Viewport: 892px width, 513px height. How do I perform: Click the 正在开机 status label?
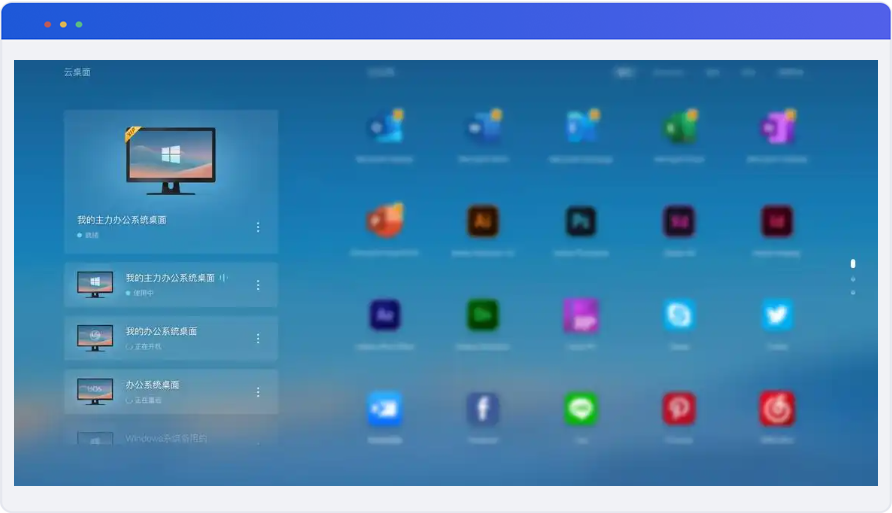(x=148, y=347)
